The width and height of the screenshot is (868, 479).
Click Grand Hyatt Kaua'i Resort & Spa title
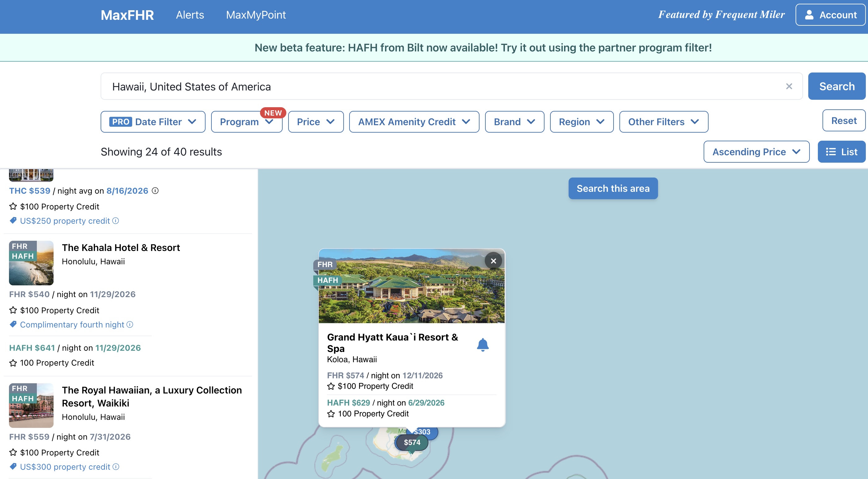point(393,343)
